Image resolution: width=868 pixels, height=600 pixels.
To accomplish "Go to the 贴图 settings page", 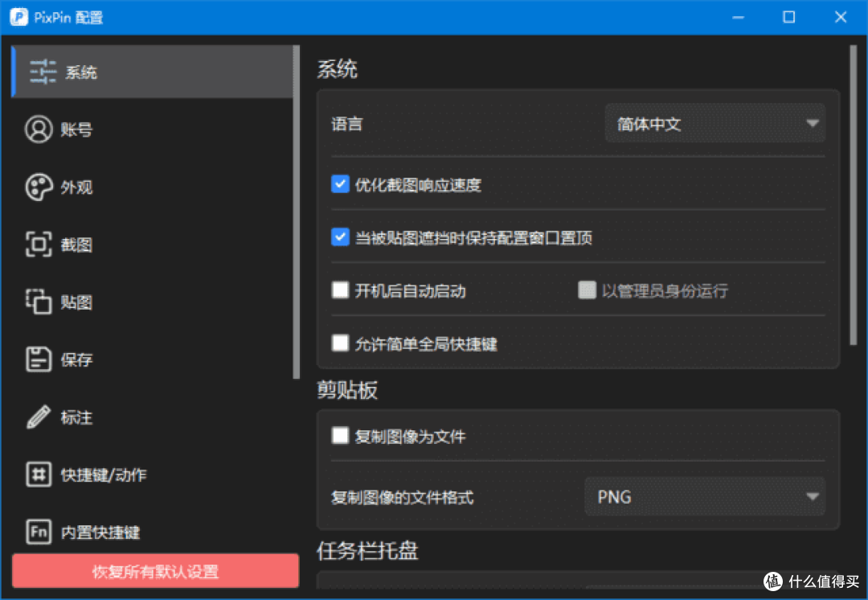I will [76, 302].
